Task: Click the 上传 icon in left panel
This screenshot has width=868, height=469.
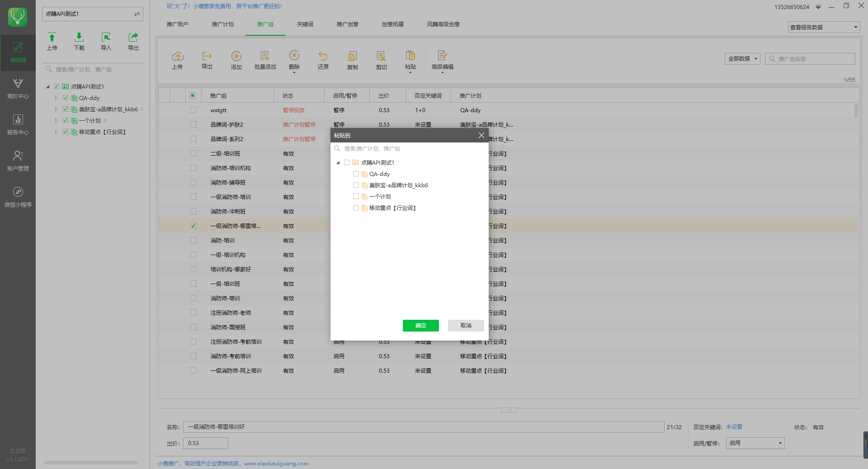Action: (x=52, y=41)
